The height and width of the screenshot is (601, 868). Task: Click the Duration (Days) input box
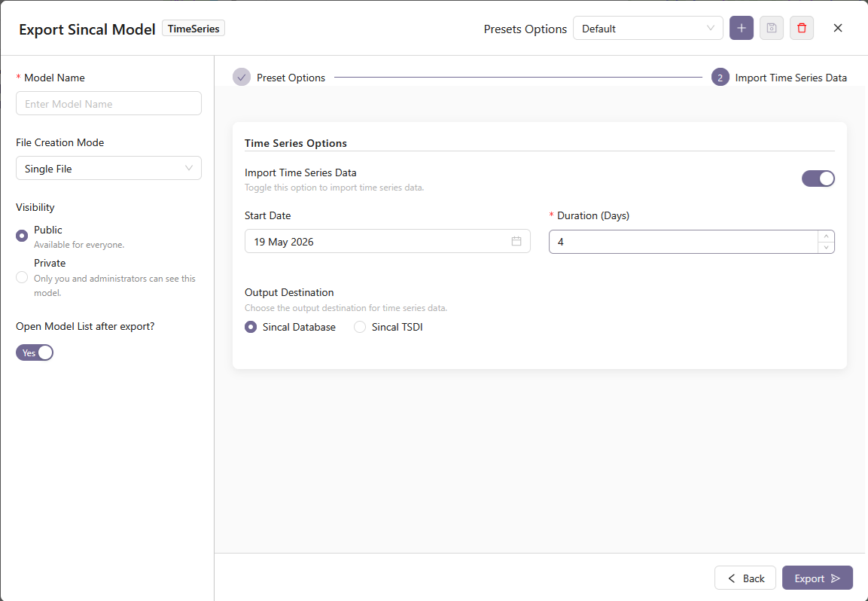[691, 242]
